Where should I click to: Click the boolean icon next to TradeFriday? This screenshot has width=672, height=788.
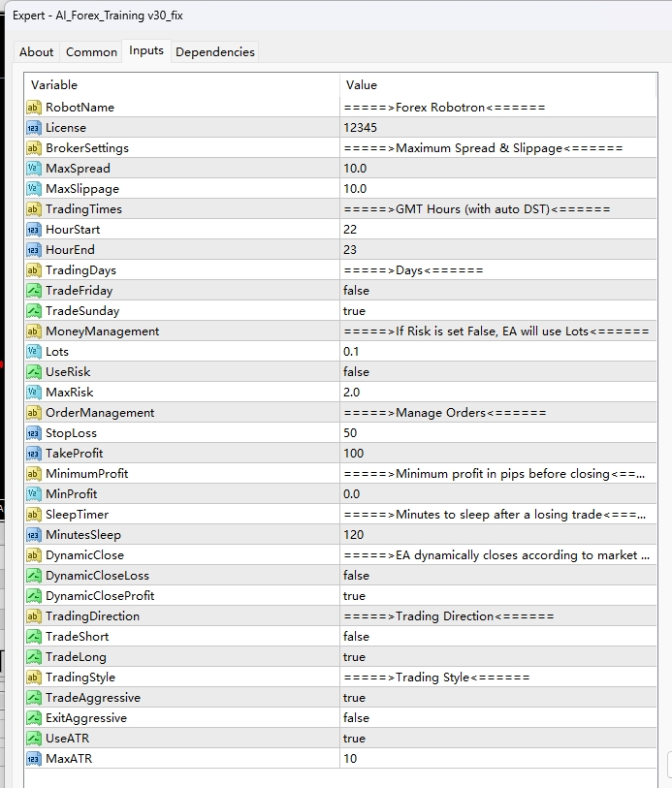pyautogui.click(x=34, y=291)
